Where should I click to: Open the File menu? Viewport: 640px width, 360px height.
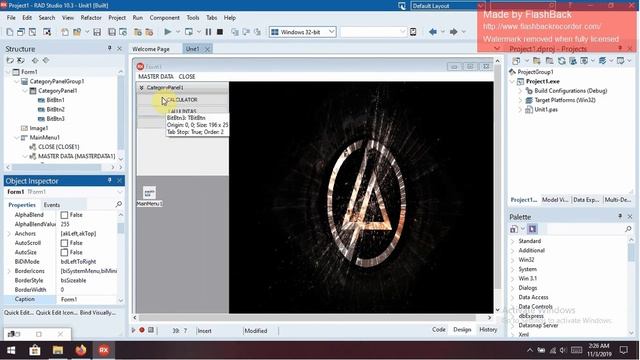tap(11, 18)
